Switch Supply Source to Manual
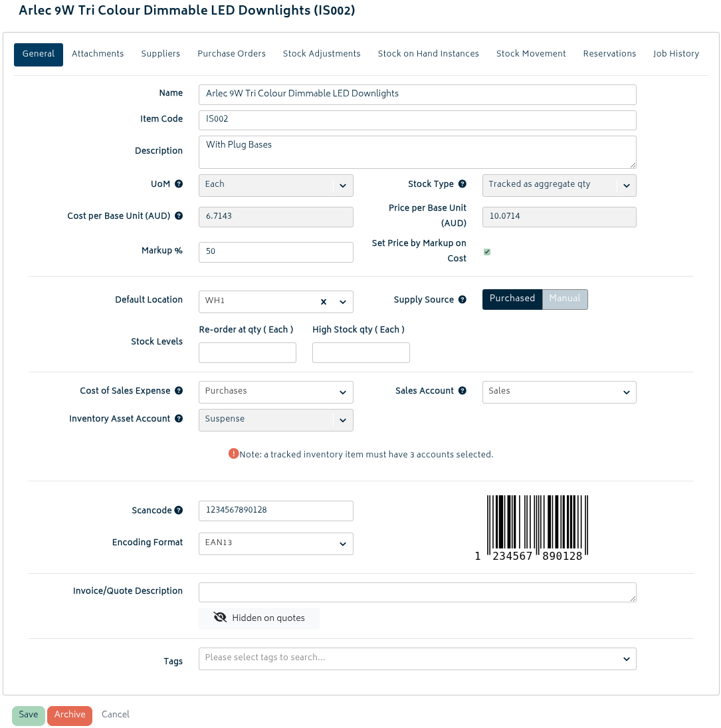 [x=565, y=299]
